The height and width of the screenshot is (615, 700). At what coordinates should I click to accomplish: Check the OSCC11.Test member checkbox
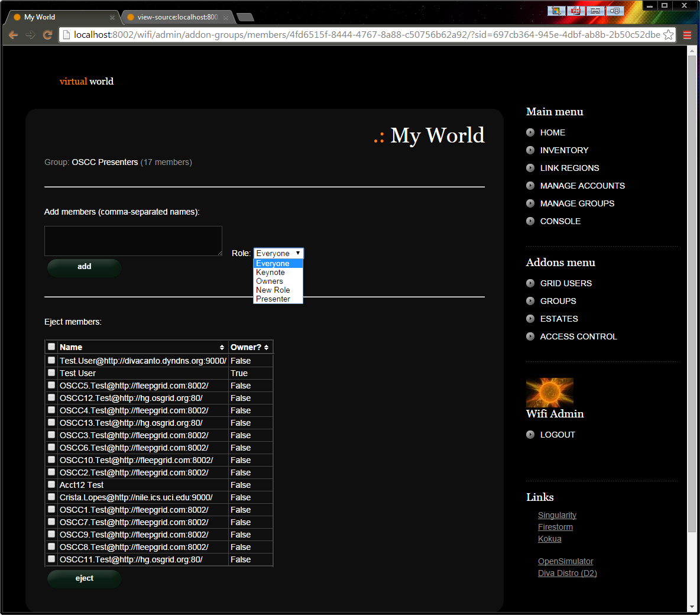pyautogui.click(x=51, y=559)
